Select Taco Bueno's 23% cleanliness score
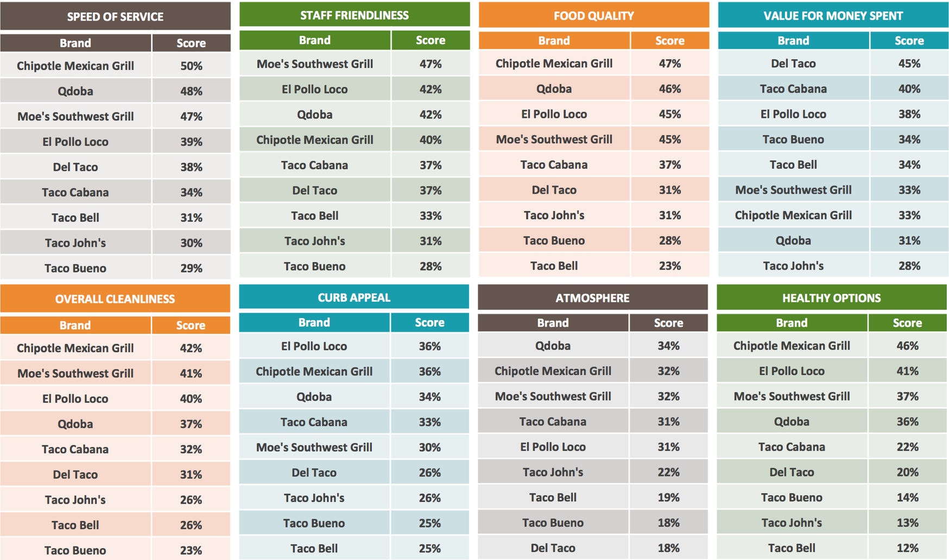 click(191, 550)
